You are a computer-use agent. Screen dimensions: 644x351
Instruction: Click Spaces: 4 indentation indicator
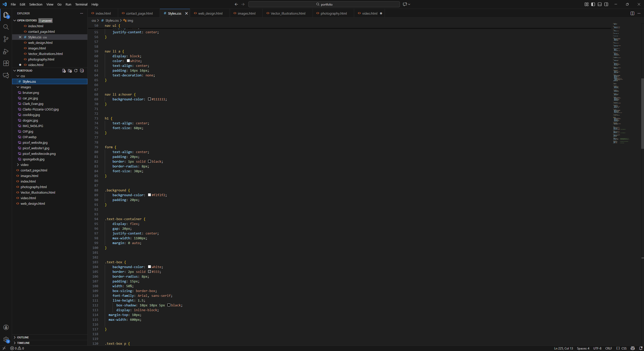pos(583,348)
